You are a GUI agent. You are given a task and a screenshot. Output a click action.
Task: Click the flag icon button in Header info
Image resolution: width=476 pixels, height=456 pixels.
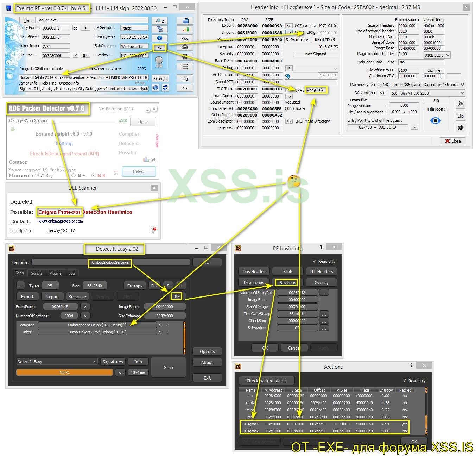[x=460, y=104]
